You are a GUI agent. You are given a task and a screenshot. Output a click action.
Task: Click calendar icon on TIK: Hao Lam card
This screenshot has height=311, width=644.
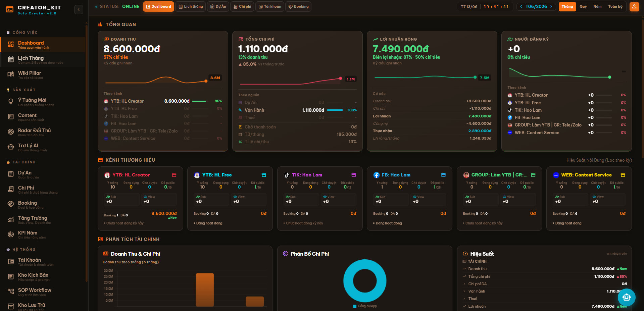coord(354,175)
